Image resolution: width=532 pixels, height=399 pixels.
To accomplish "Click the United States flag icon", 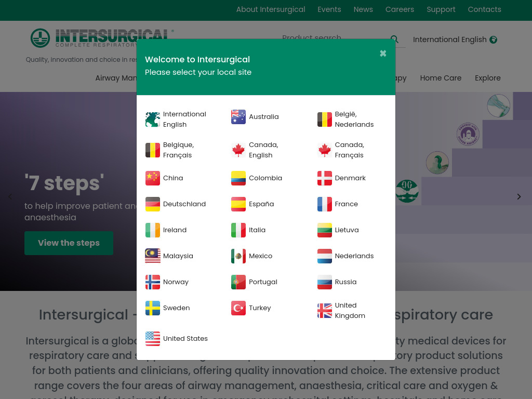I will tap(153, 339).
